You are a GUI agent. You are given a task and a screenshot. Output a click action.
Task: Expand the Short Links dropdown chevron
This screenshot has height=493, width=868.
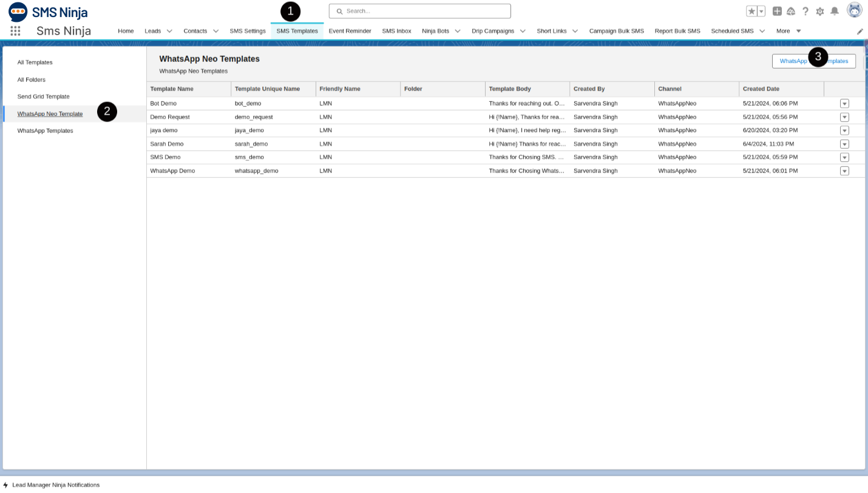[x=575, y=31]
